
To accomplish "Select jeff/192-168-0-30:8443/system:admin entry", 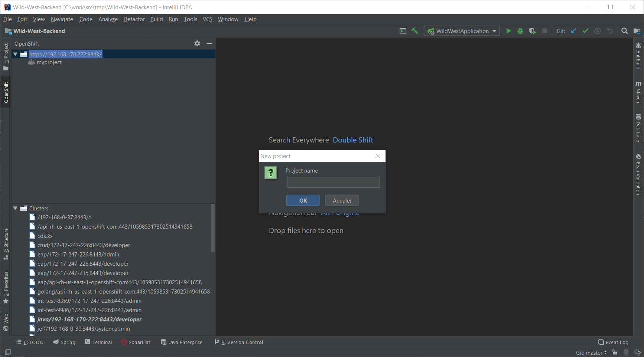I will coord(84,329).
